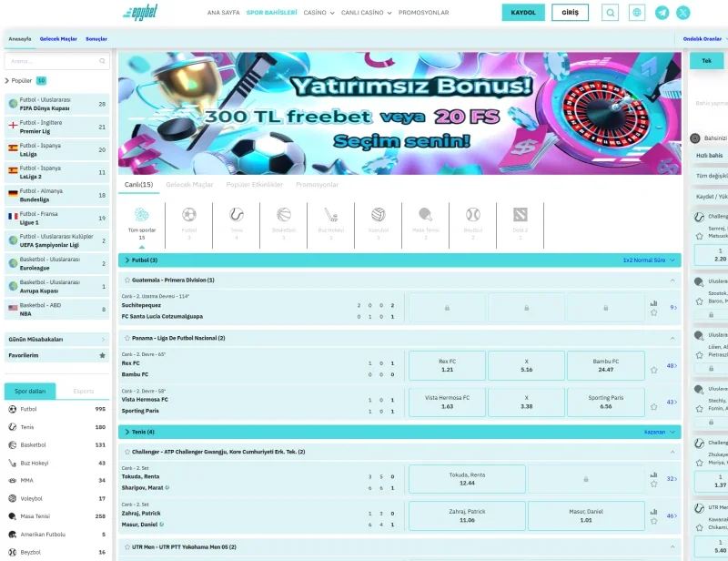Image resolution: width=728 pixels, height=561 pixels.
Task: Filter live matches by Beyzbol icon
Action: tap(473, 215)
